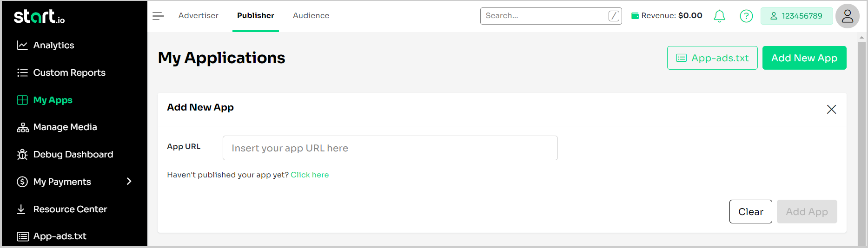Open the App-ads.txt button beside Add New App
This screenshot has height=248, width=868.
pyautogui.click(x=712, y=58)
